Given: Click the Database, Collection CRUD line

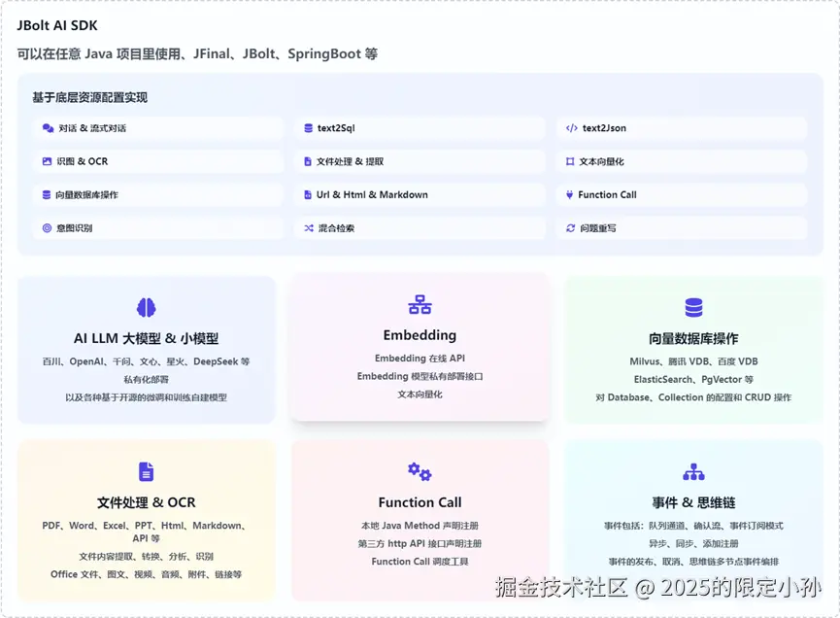Looking at the screenshot, I should click(693, 397).
